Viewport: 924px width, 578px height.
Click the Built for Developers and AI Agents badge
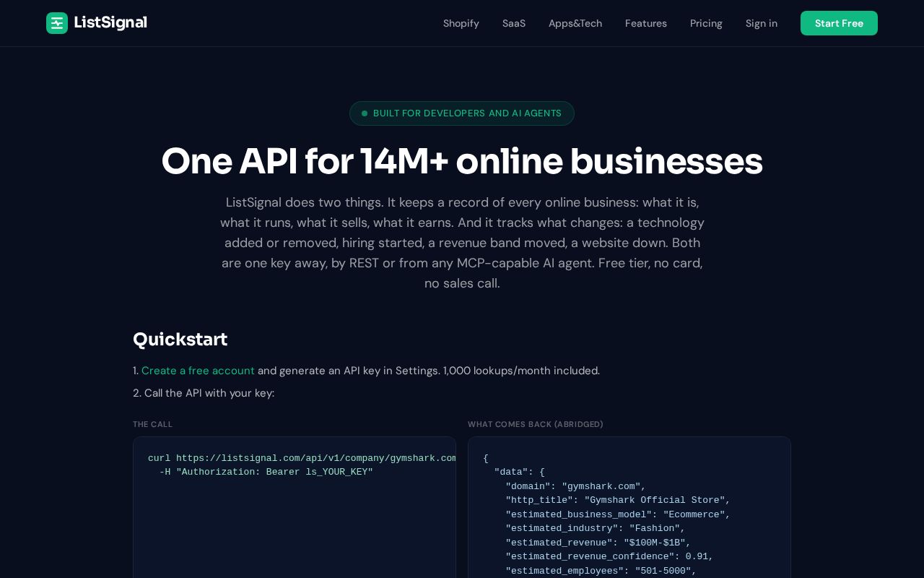462,113
